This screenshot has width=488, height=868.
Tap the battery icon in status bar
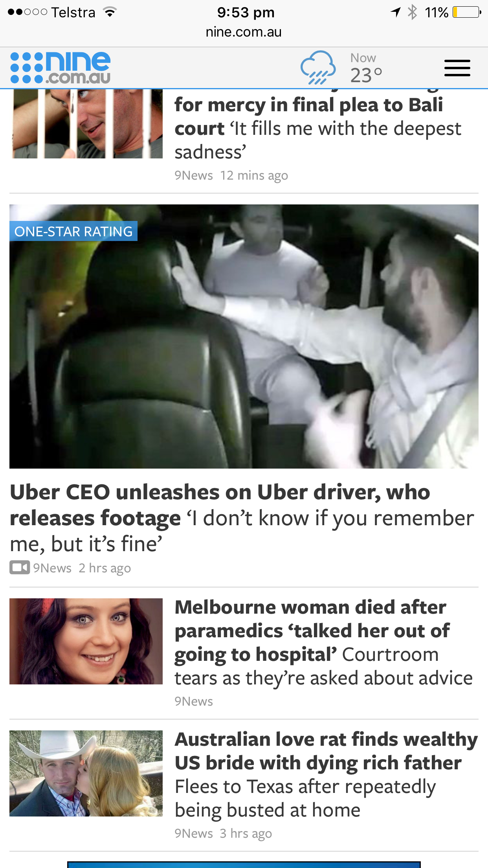click(467, 12)
